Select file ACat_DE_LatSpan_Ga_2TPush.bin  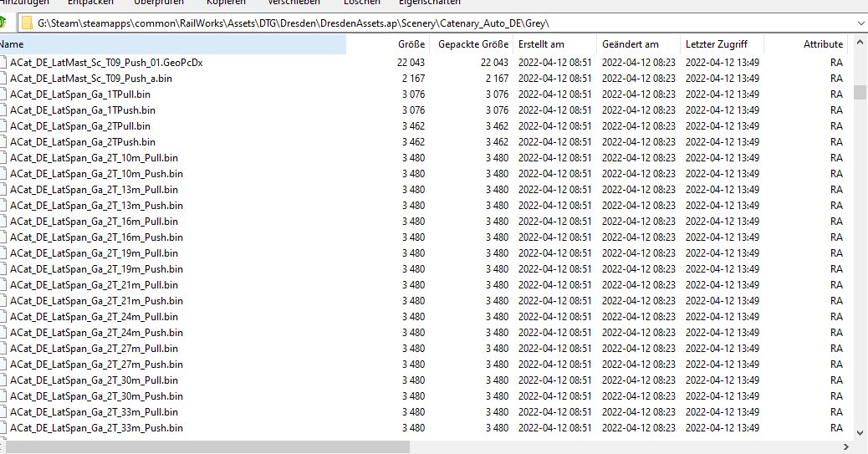pos(83,142)
